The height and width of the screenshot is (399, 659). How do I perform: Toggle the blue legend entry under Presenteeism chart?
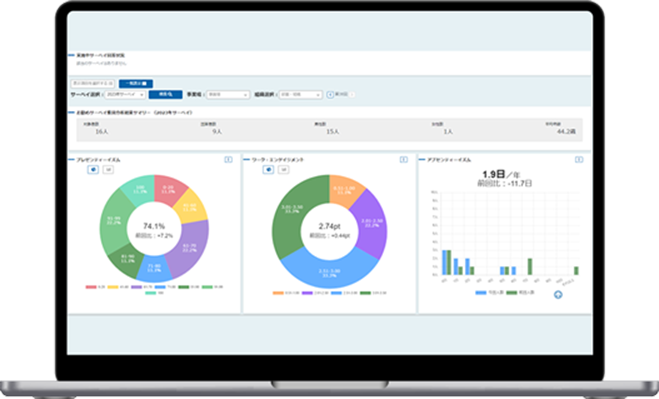[165, 287]
